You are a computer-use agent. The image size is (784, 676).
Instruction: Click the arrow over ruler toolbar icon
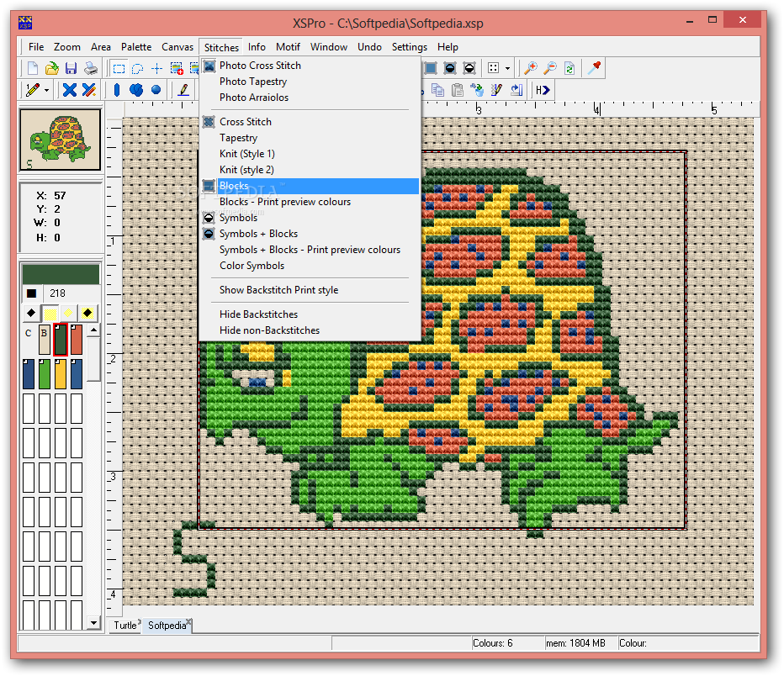tap(516, 90)
